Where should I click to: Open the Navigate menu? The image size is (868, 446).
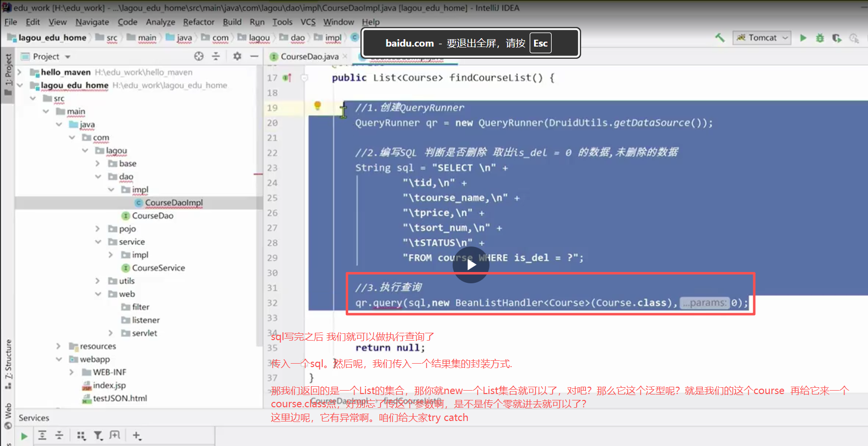point(92,22)
